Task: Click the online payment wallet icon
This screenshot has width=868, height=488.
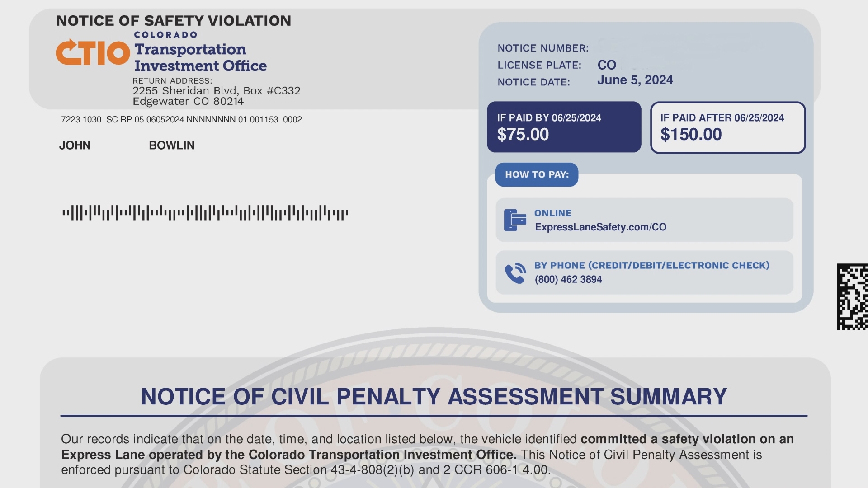Action: coord(515,220)
